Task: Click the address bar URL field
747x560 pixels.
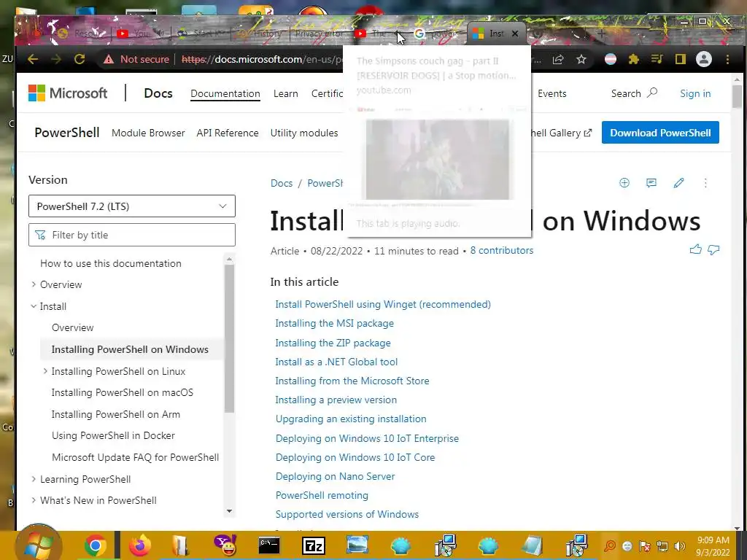Action: point(262,59)
